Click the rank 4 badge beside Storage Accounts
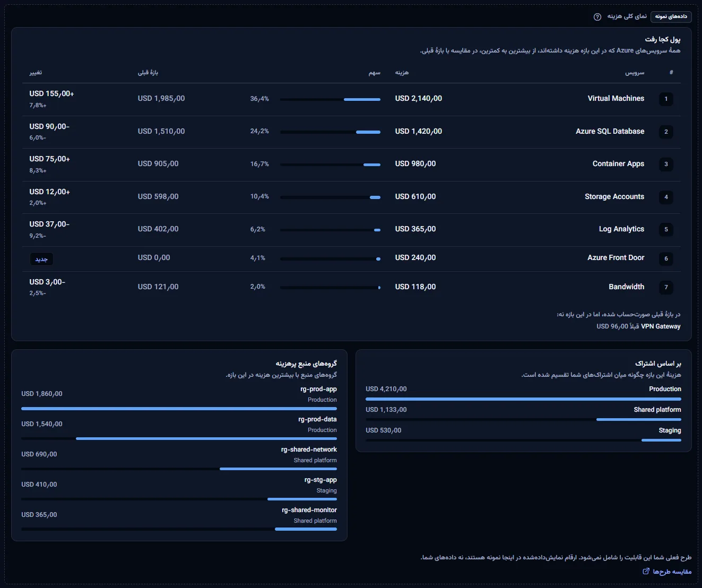The image size is (702, 588). point(666,197)
